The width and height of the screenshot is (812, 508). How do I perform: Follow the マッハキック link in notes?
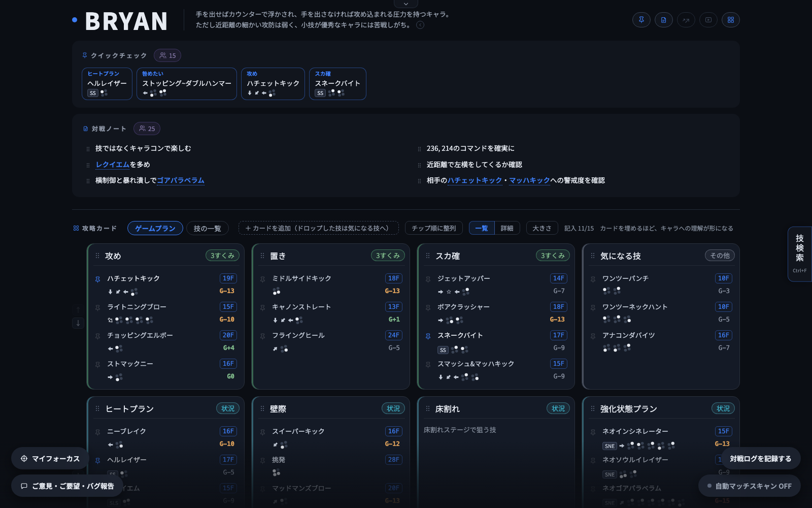point(529,180)
